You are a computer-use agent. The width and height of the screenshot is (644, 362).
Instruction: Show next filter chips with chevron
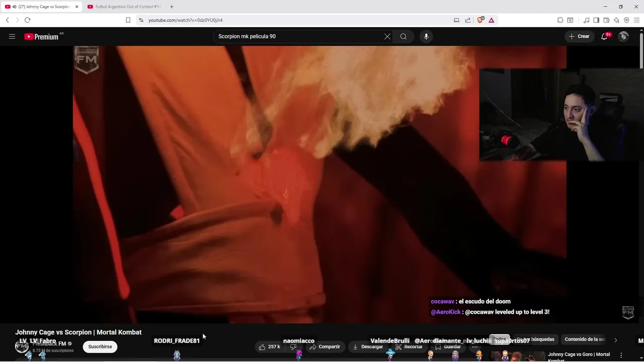pyautogui.click(x=615, y=340)
